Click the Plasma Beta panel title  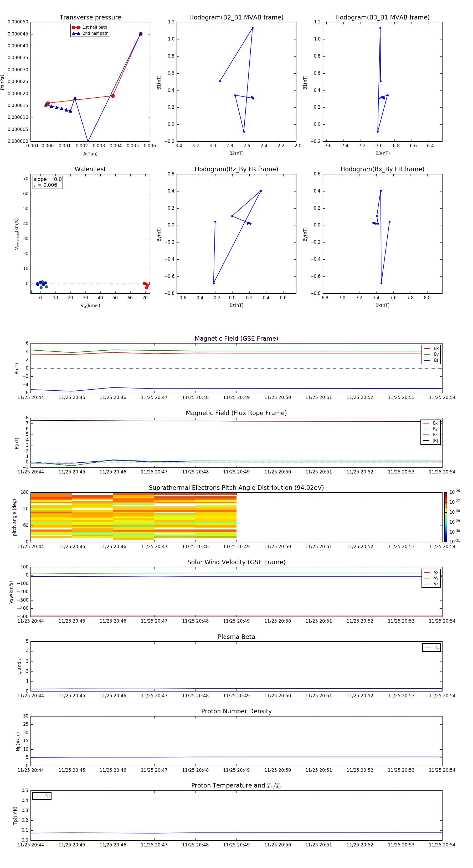tap(236, 637)
